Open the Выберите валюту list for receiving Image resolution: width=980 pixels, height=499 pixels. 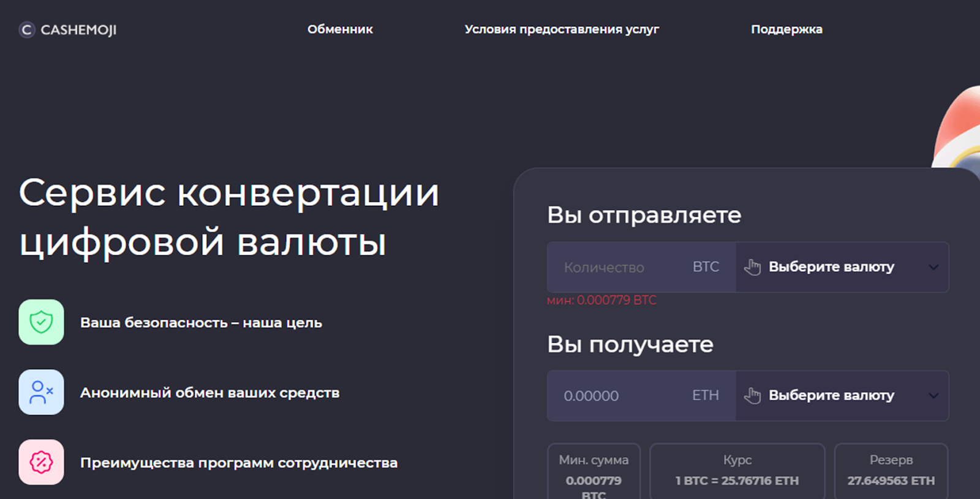point(831,396)
